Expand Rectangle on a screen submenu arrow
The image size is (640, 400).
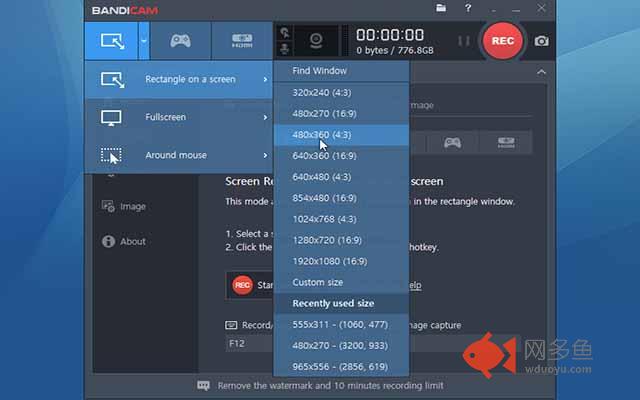click(265, 79)
